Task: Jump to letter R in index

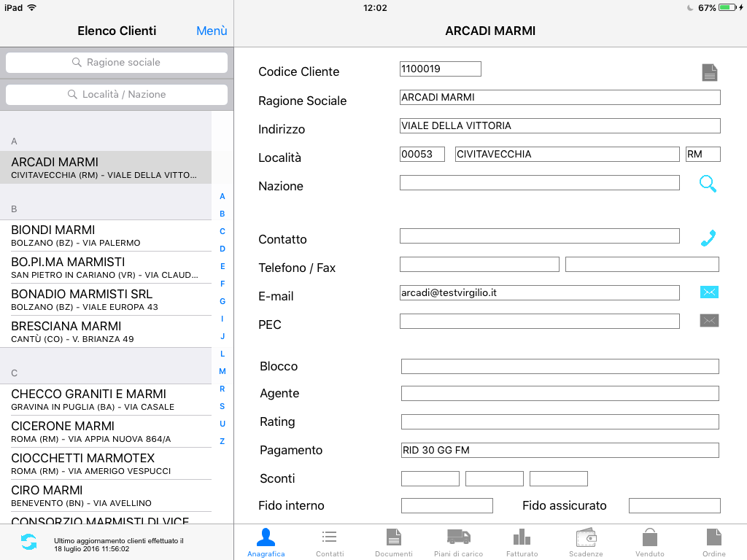Action: click(222, 389)
